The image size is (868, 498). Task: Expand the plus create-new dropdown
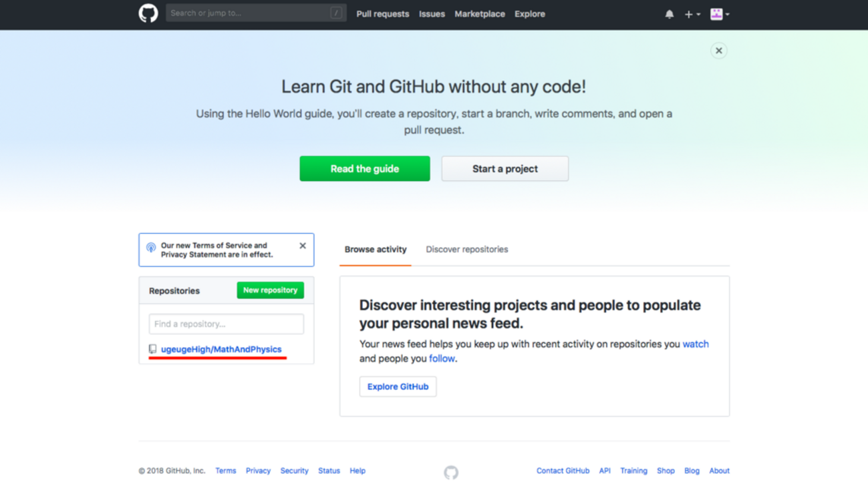coord(692,14)
